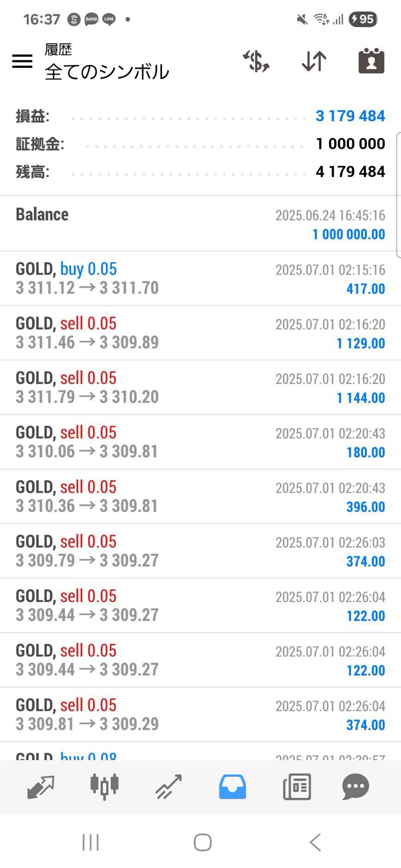Select the Balance 1 000 000.00 deposit row
The image size is (401, 868).
[200, 224]
